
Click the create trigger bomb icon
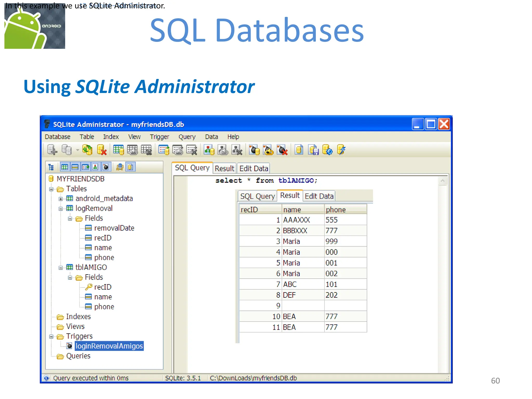[x=254, y=150]
